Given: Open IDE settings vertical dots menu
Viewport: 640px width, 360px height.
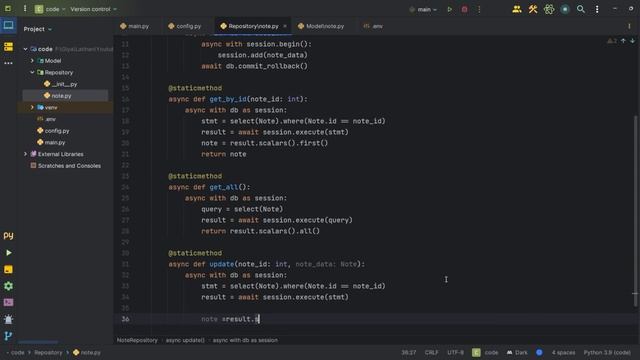Looking at the screenshot, I should 597,9.
